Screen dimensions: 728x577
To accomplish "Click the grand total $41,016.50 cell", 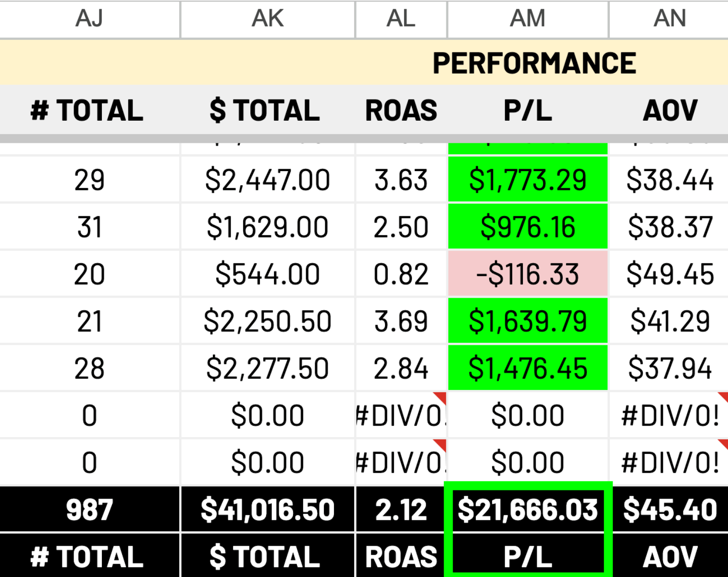I will tap(267, 510).
